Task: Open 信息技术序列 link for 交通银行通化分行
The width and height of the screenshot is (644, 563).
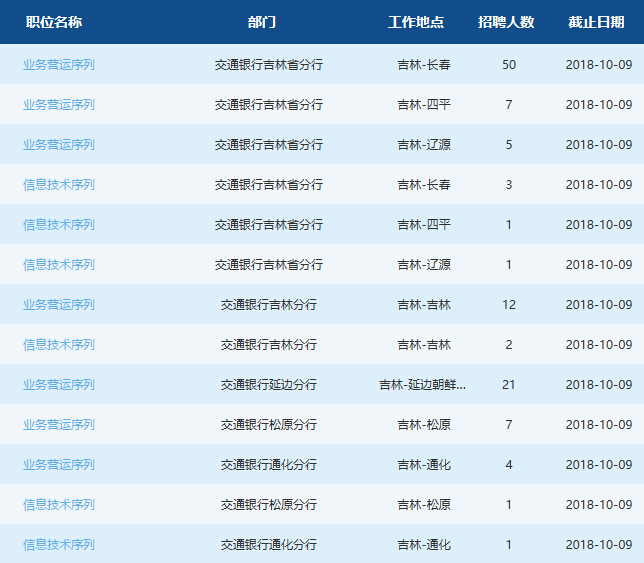Action: pos(59,545)
